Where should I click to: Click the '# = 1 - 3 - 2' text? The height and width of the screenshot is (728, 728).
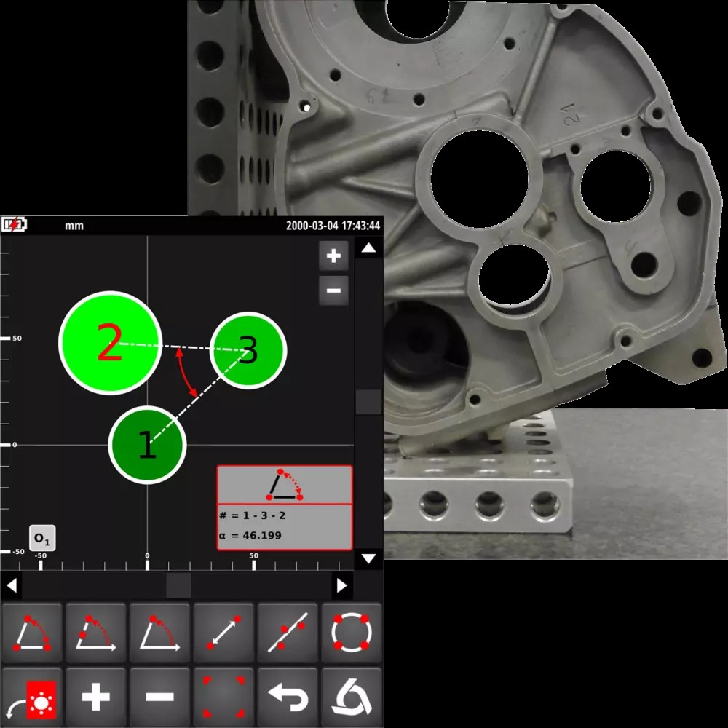(253, 515)
